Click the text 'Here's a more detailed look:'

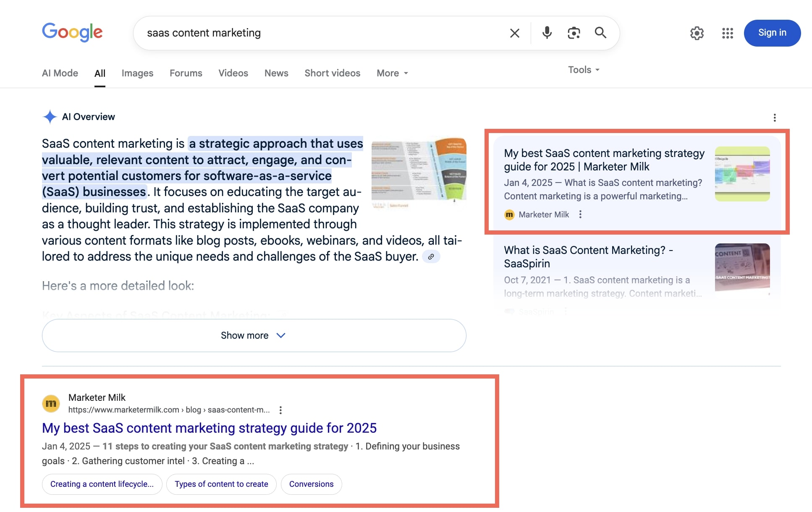(x=118, y=286)
